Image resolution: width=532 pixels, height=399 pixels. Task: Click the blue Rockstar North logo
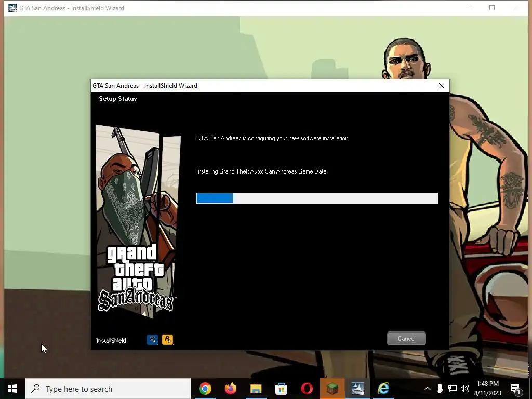click(x=152, y=339)
